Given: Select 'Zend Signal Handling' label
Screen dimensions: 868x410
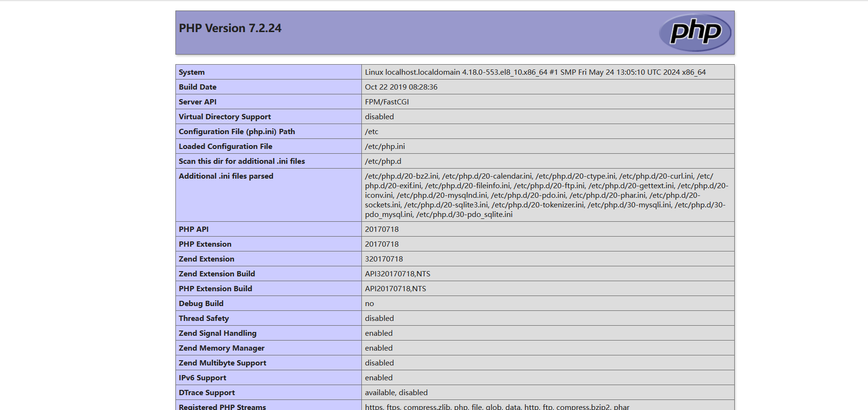Looking at the screenshot, I should [218, 333].
